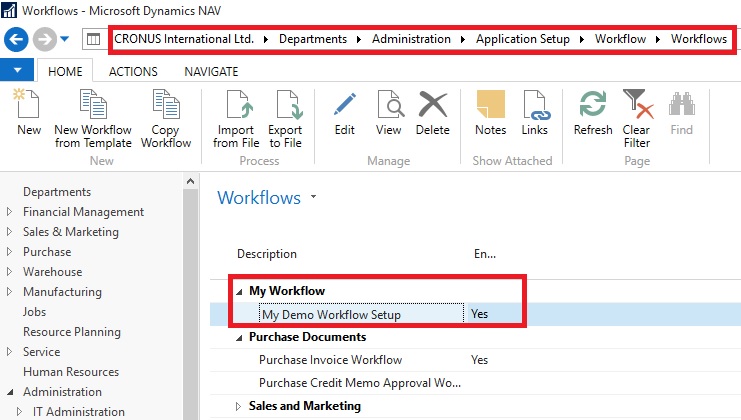Viewport: 741px width, 420px height.
Task: Click the navigation pane scroll-up arrow
Action: tap(190, 181)
